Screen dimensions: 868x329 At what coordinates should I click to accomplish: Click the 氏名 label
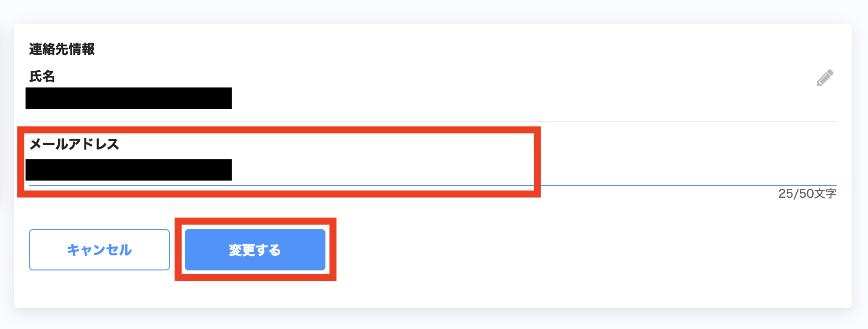click(x=42, y=76)
